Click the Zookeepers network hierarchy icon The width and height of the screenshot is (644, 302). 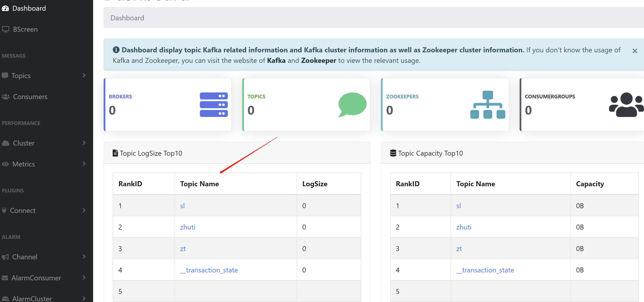[487, 105]
